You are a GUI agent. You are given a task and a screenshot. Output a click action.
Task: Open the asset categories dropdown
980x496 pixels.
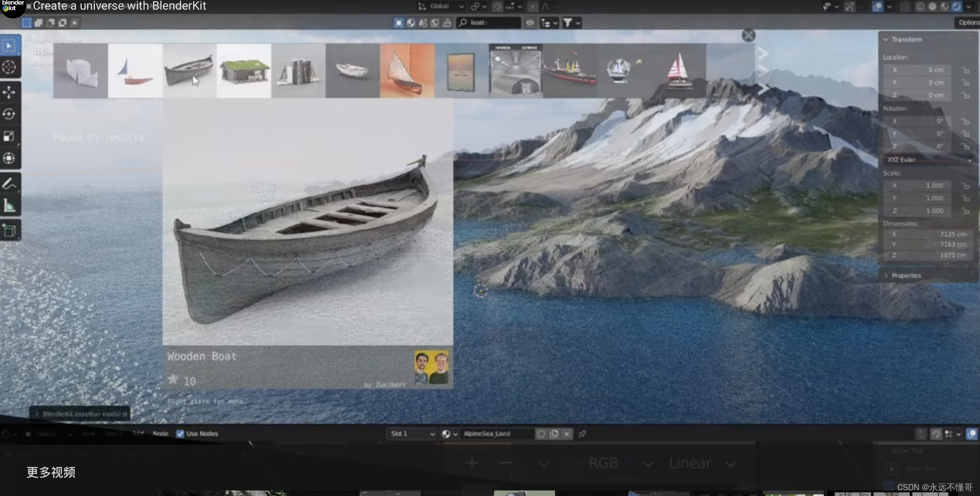coord(549,23)
